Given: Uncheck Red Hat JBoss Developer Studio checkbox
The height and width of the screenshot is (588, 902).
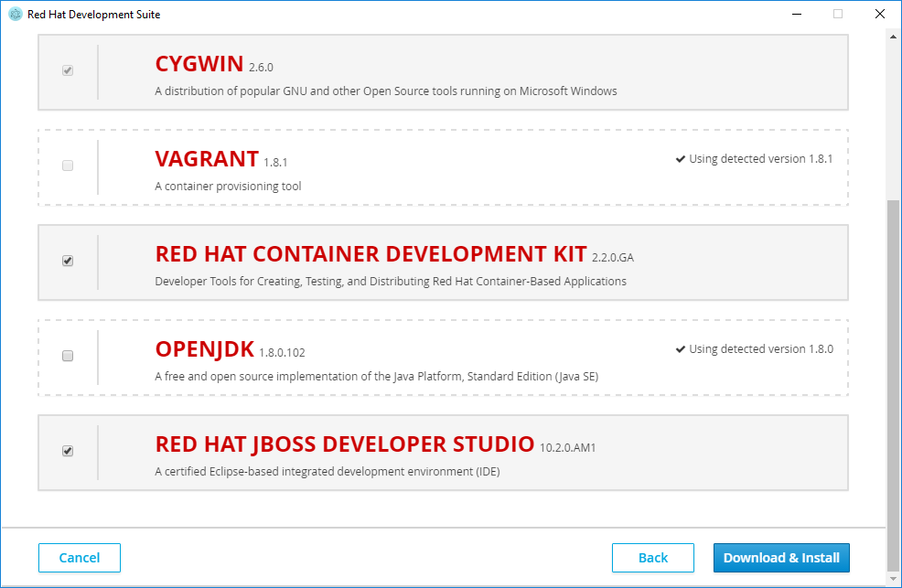Looking at the screenshot, I should [x=68, y=451].
